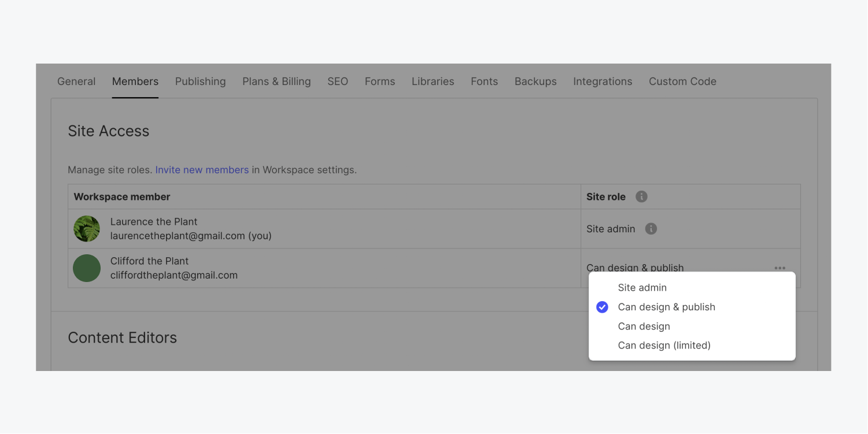Open the three-dots menu for Clifford the Plant
This screenshot has height=434, width=868.
(x=780, y=268)
